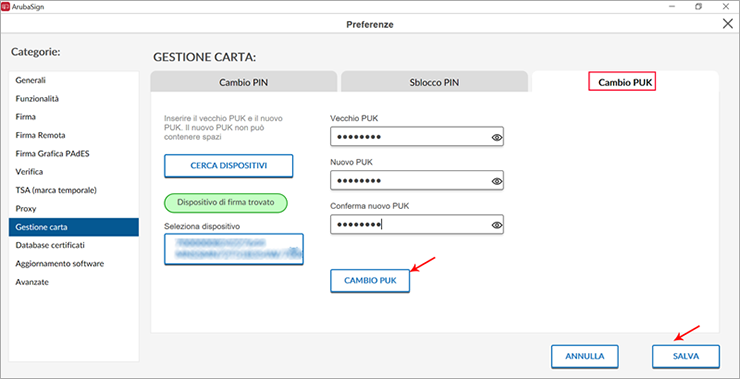Confirm with the CAMBIO PUK button

click(x=370, y=280)
